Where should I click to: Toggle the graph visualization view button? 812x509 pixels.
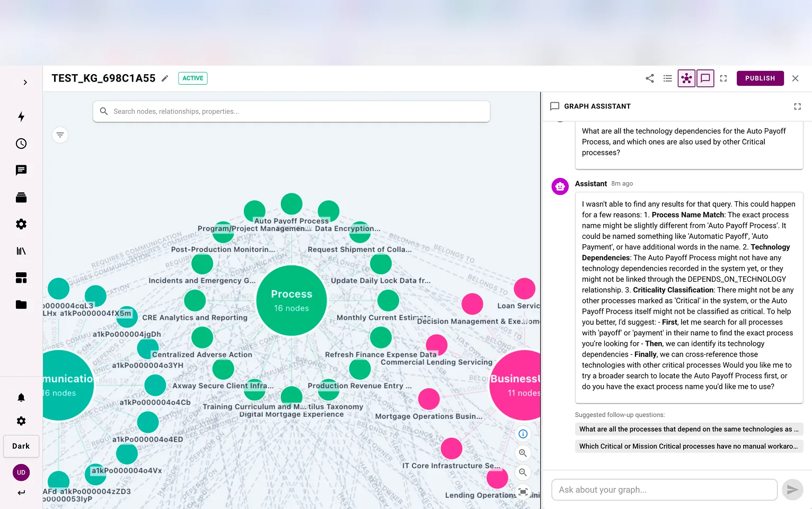[686, 78]
